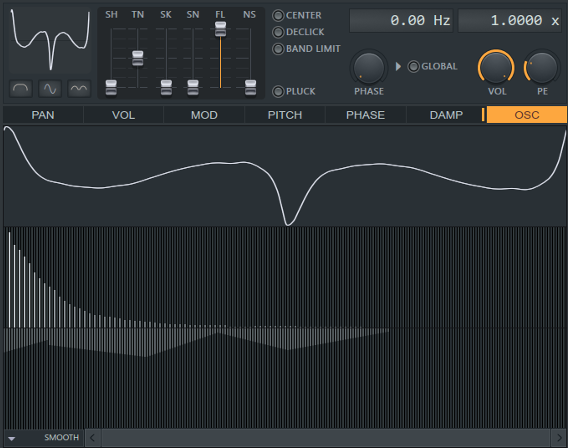Switch to the PITCH tab
The width and height of the screenshot is (568, 448).
click(x=285, y=115)
